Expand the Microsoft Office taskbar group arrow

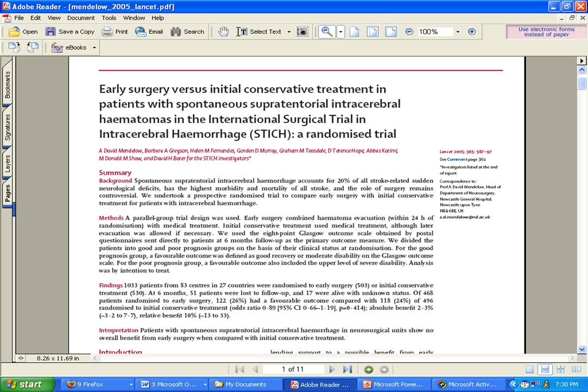point(205,384)
